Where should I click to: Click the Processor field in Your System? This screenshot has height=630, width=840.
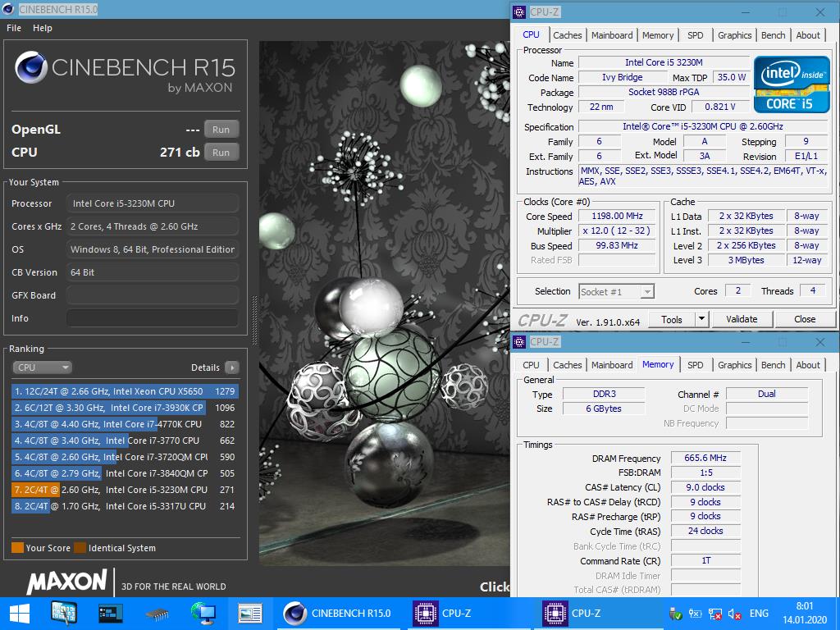click(152, 203)
